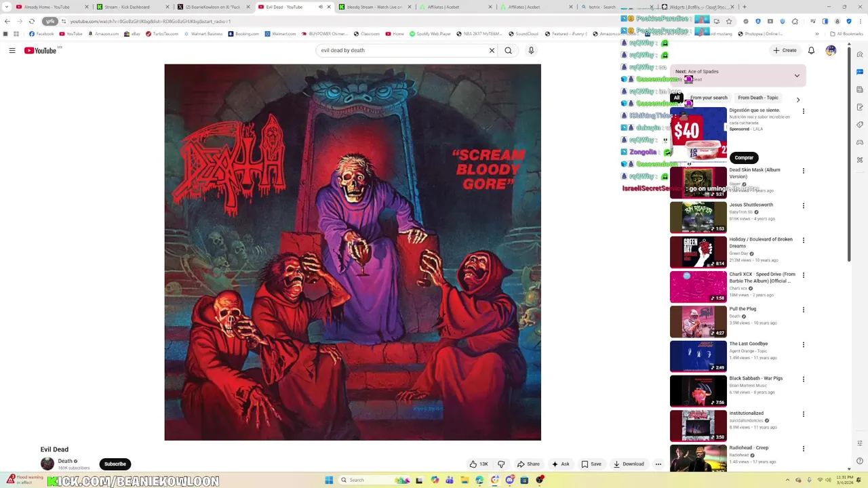Open more actions ellipsis below the video
The width and height of the screenshot is (868, 488).
coord(658,464)
